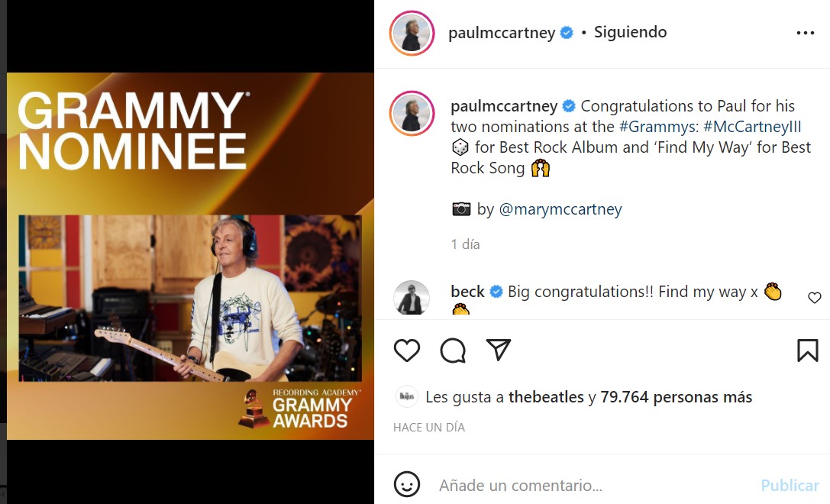Open the #McCartneyIII hashtag link
Image resolution: width=830 pixels, height=504 pixels.
(x=752, y=127)
